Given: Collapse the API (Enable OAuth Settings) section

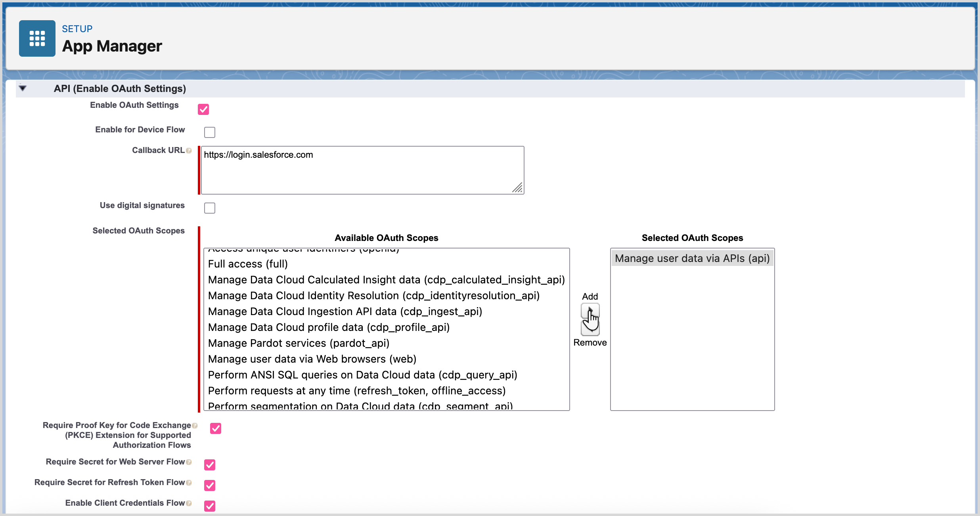Looking at the screenshot, I should (23, 88).
